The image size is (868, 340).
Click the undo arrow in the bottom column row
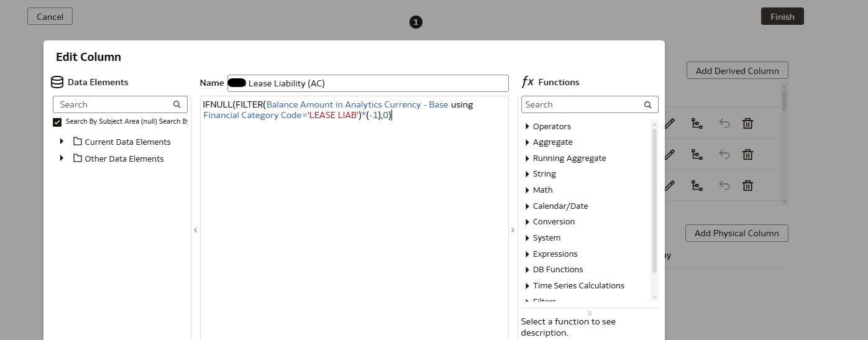(724, 185)
